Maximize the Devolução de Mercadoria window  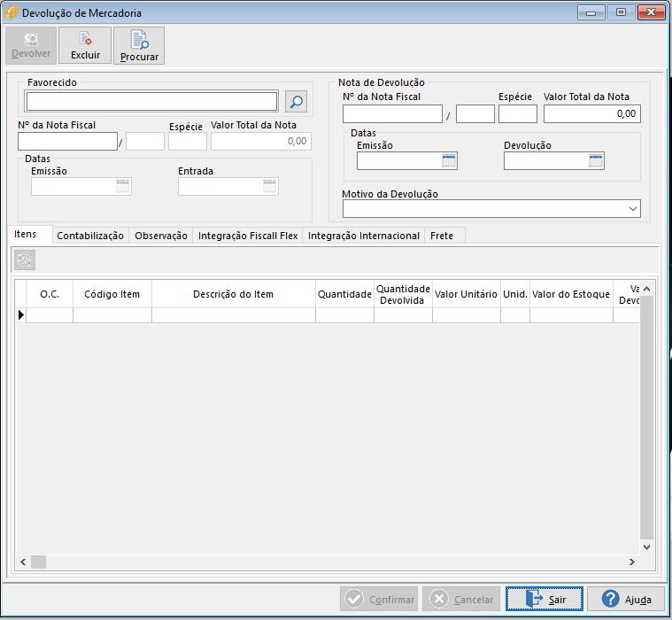pos(621,12)
